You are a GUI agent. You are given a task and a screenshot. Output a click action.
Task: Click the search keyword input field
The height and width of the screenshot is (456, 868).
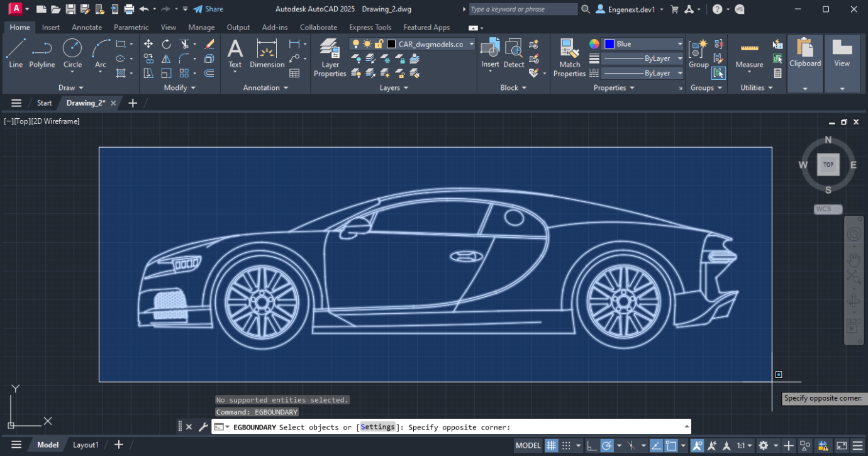(x=523, y=9)
